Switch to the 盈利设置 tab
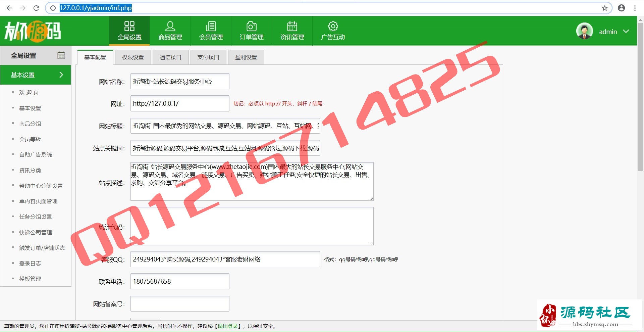644x332 pixels. point(246,57)
